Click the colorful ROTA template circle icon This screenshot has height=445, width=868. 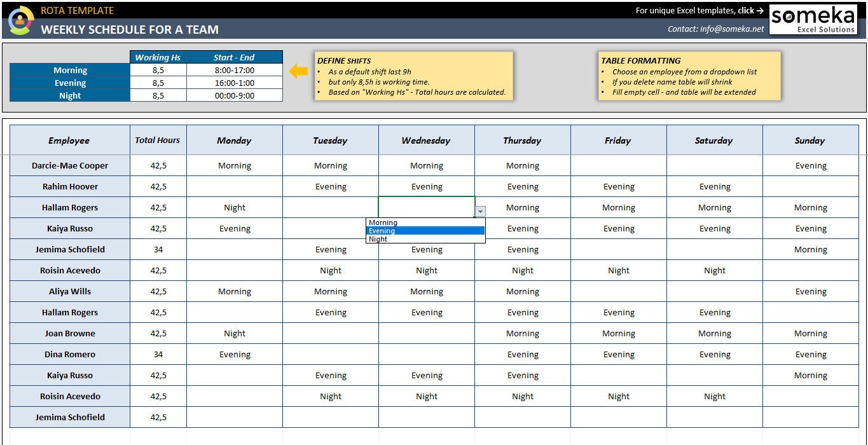click(21, 20)
